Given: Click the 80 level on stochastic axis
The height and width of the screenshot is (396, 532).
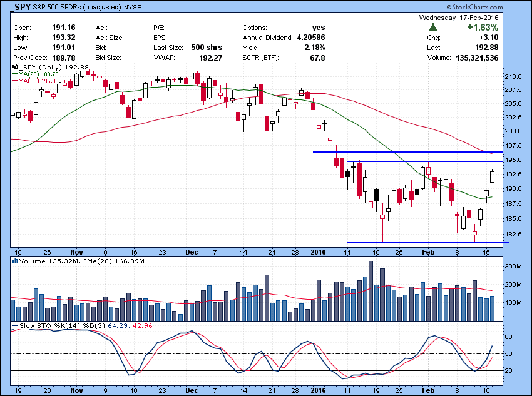Looking at the screenshot, I should coord(509,337).
